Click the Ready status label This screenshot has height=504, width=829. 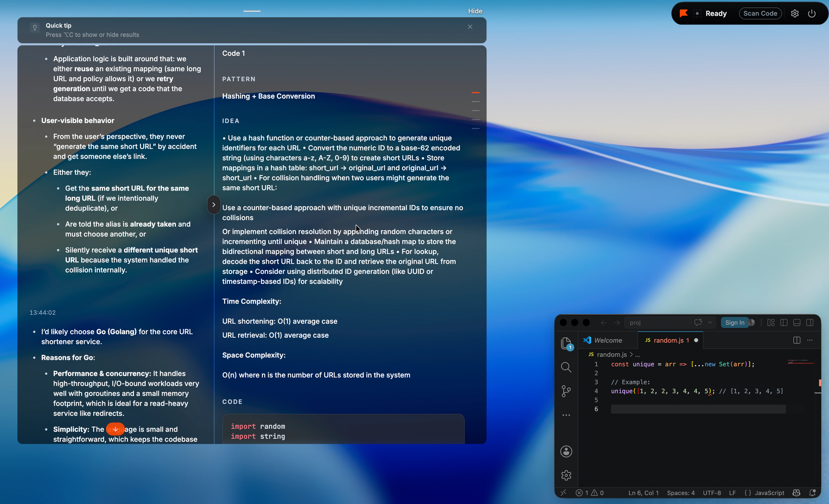(x=716, y=14)
